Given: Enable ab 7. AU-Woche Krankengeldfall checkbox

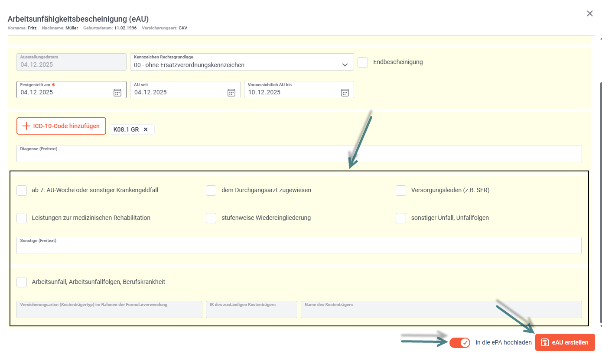Looking at the screenshot, I should pos(22,190).
